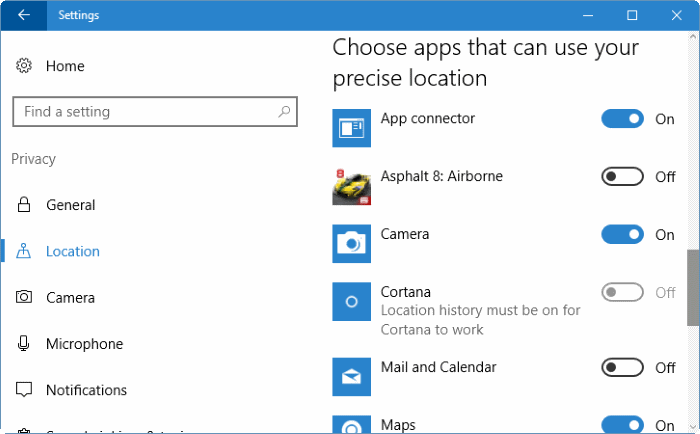Click the Camera icon in sidebar
Screen dimensions: 700x434
tap(24, 297)
